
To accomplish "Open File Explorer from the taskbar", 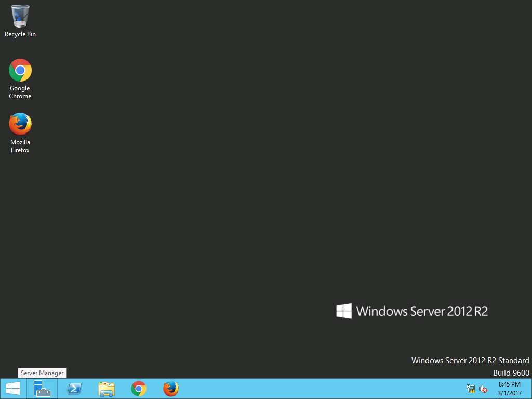I will (107, 389).
